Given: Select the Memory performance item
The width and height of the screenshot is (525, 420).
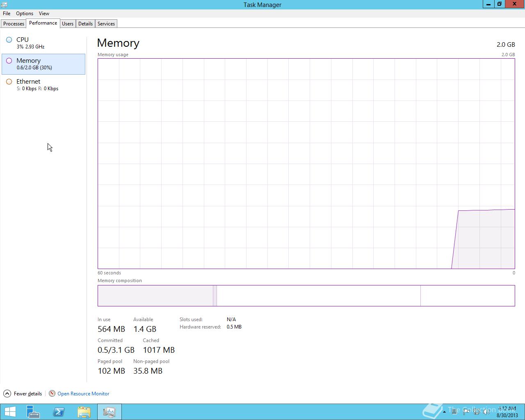Looking at the screenshot, I should point(43,64).
